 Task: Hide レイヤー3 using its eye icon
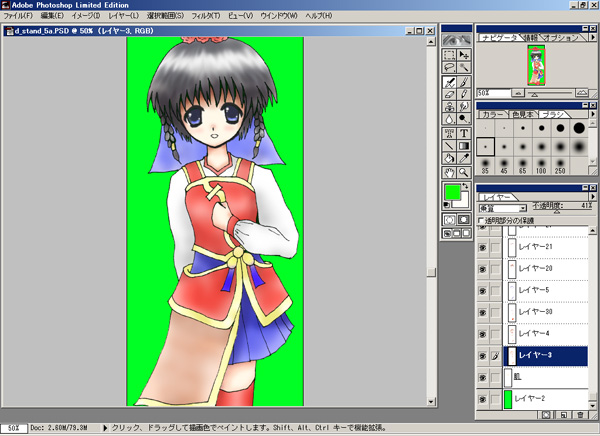pyautogui.click(x=483, y=356)
